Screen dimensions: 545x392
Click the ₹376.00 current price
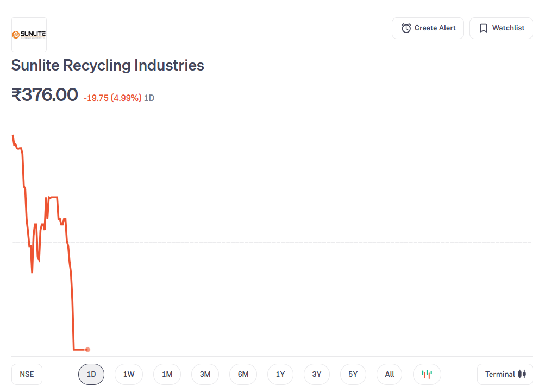point(45,95)
